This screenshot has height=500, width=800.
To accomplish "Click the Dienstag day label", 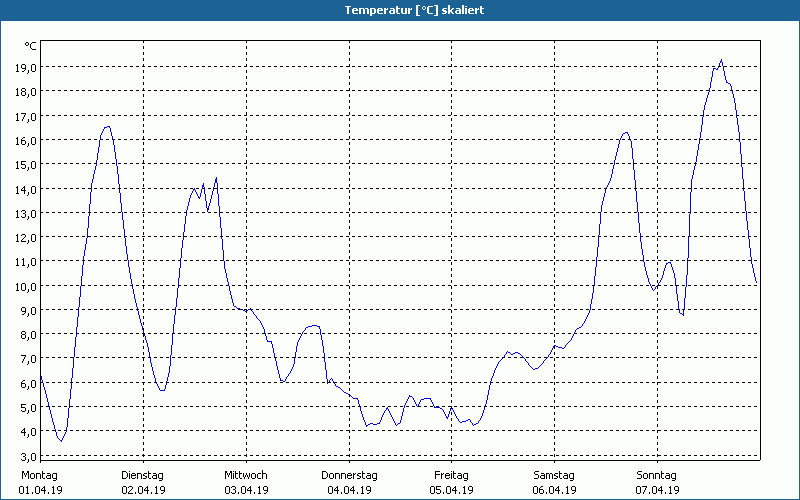I will pyautogui.click(x=142, y=476).
